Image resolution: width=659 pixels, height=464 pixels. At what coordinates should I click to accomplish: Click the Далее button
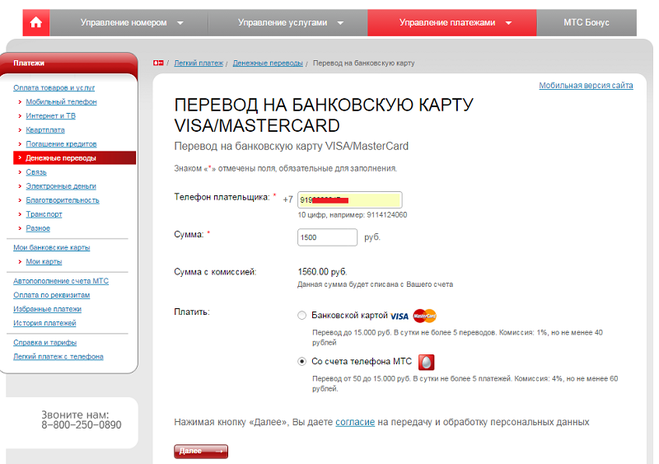(201, 451)
